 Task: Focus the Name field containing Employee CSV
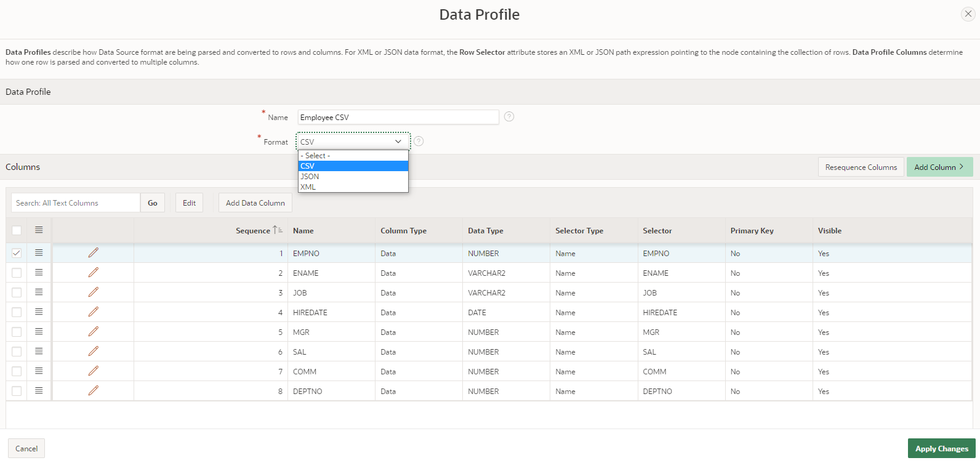tap(398, 117)
